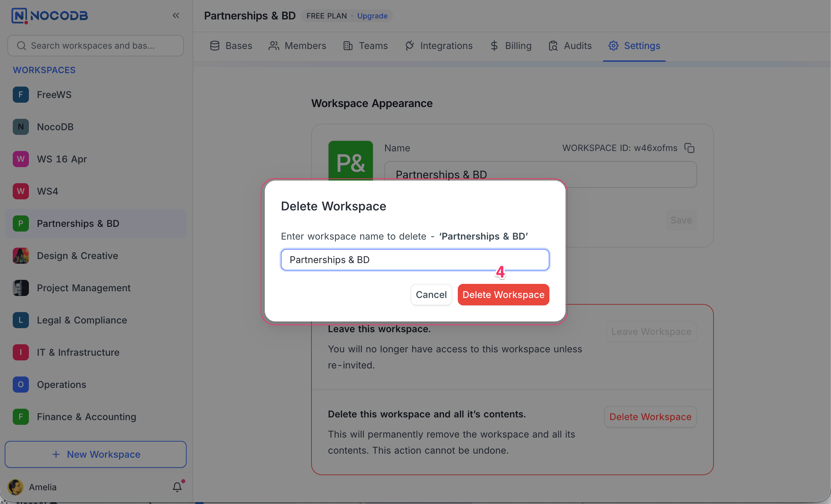The width and height of the screenshot is (831, 504).
Task: Go to the Integrations tab
Action: (439, 46)
